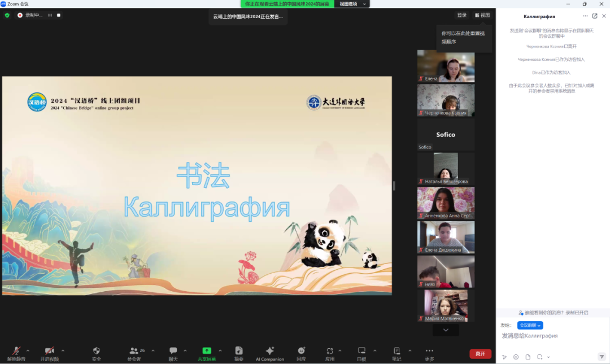Open the 视图选项 view options dropdown

coord(352,4)
